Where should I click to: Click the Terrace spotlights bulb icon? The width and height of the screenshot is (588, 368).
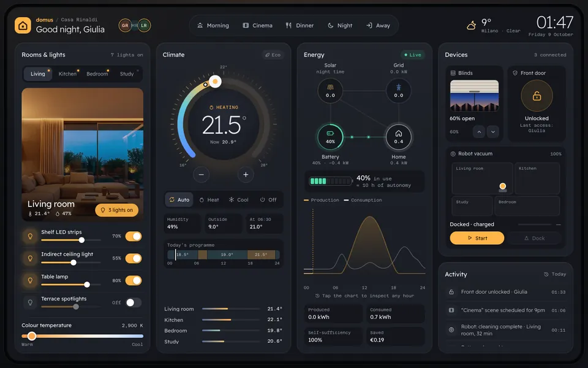(x=30, y=302)
